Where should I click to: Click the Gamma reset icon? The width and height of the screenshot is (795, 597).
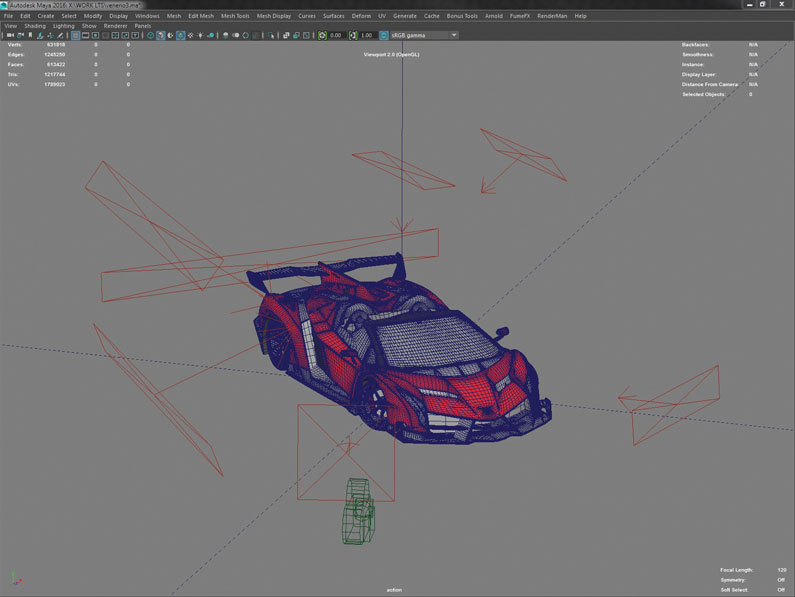click(x=353, y=36)
